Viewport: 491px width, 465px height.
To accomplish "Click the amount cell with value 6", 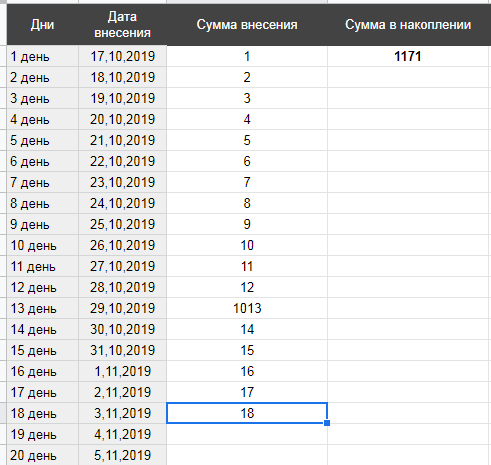I will (247, 161).
